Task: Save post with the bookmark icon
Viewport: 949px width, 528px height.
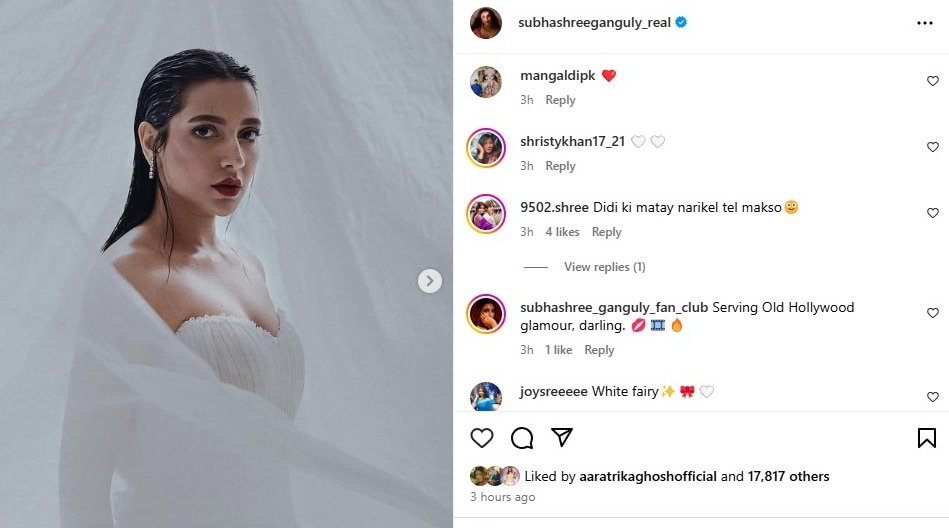Action: [927, 438]
